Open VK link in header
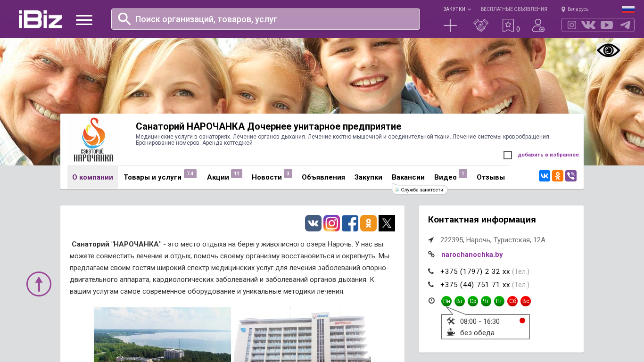Viewport: 644px width, 362px height. (x=588, y=25)
